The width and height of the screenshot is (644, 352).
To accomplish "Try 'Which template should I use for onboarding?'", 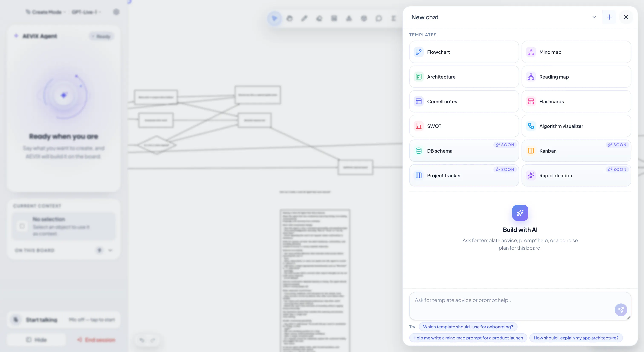I will 468,327.
